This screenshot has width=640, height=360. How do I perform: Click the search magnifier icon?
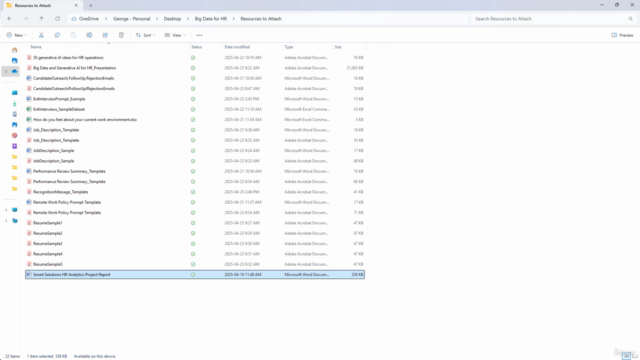[630, 19]
